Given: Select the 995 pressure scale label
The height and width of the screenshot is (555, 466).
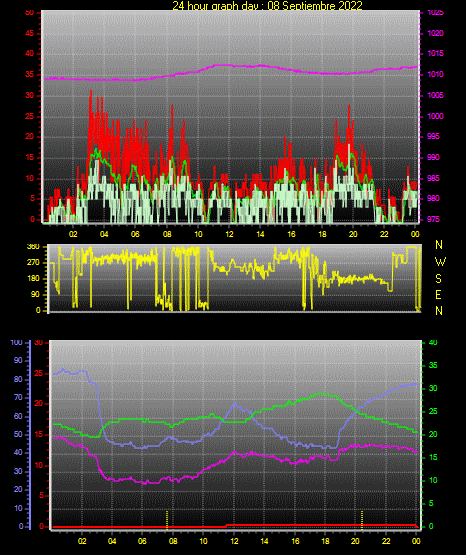Looking at the screenshot, I should [433, 136].
